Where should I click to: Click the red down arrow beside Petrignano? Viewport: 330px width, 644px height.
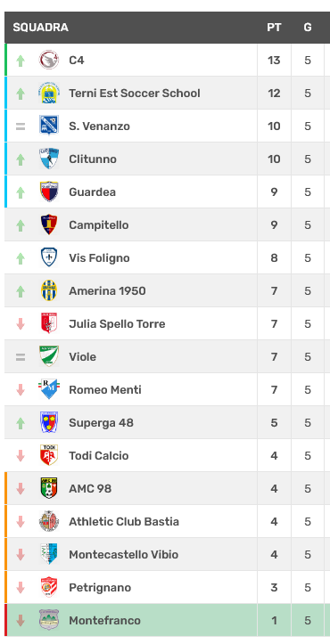[x=21, y=587]
